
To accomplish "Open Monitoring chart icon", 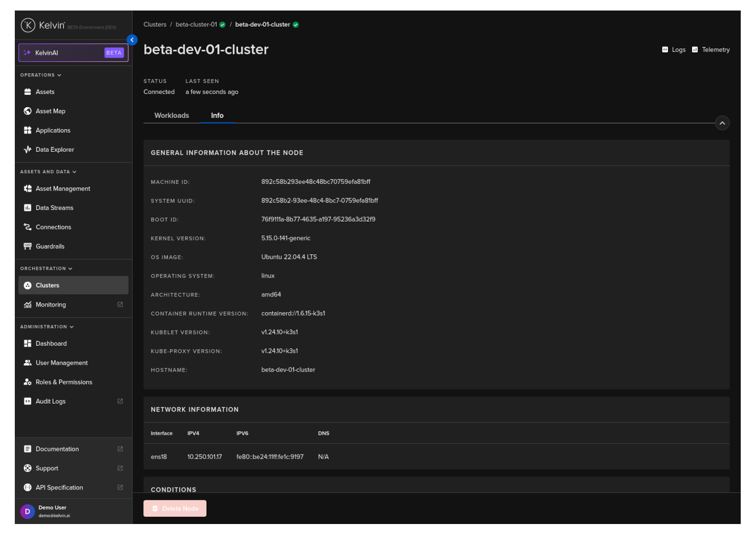I will [x=28, y=305].
